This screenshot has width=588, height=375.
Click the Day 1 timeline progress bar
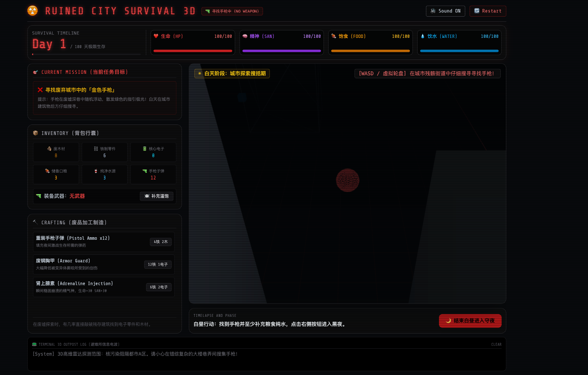click(86, 54)
